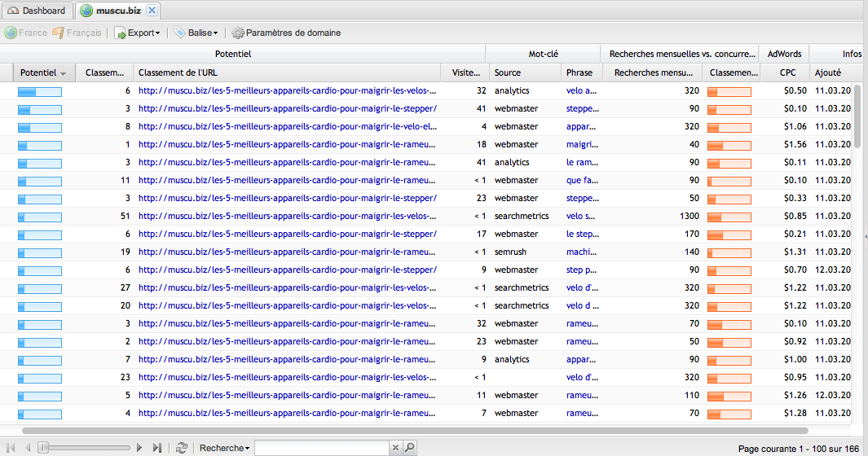The height and width of the screenshot is (456, 868).
Task: Go to the last page
Action: pyautogui.click(x=157, y=448)
